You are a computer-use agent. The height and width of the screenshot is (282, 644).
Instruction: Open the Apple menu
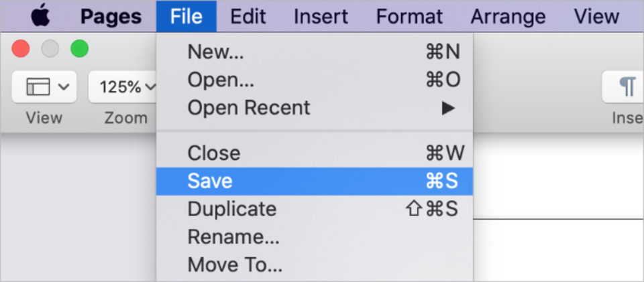pos(41,17)
